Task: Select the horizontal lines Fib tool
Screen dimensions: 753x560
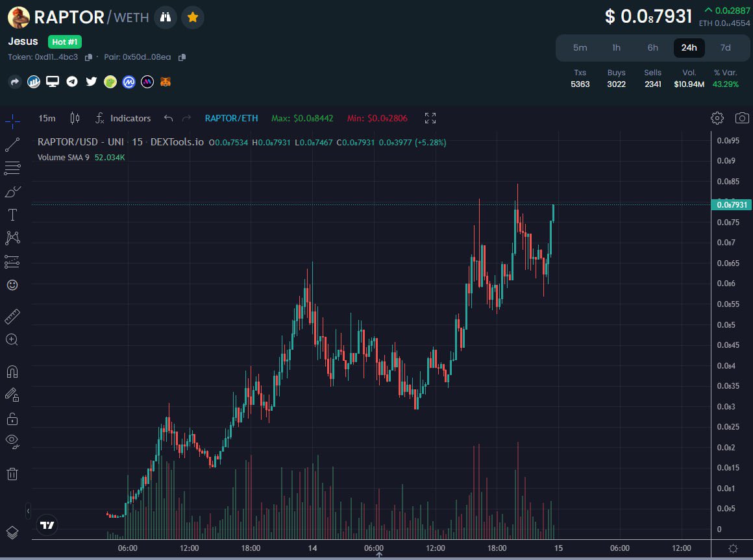Action: (12, 168)
